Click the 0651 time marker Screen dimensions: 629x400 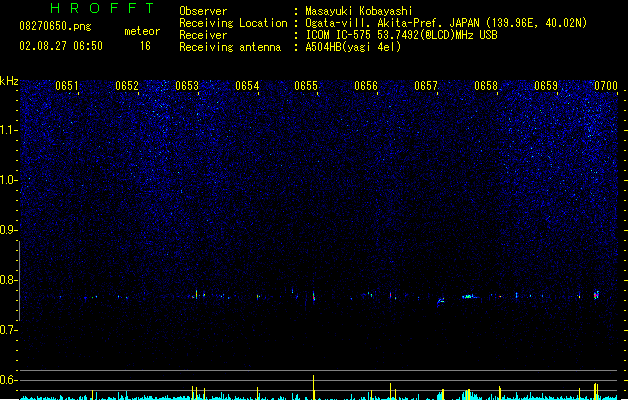[67, 86]
